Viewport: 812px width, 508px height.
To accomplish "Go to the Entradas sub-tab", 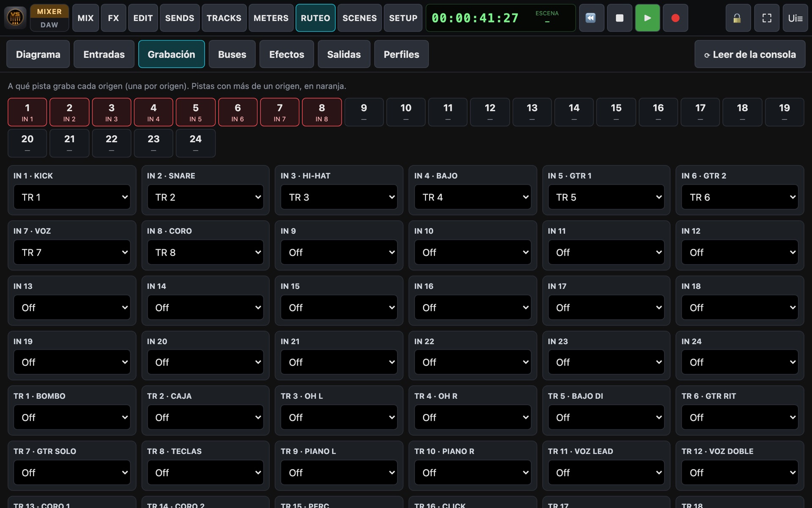I will pos(104,54).
